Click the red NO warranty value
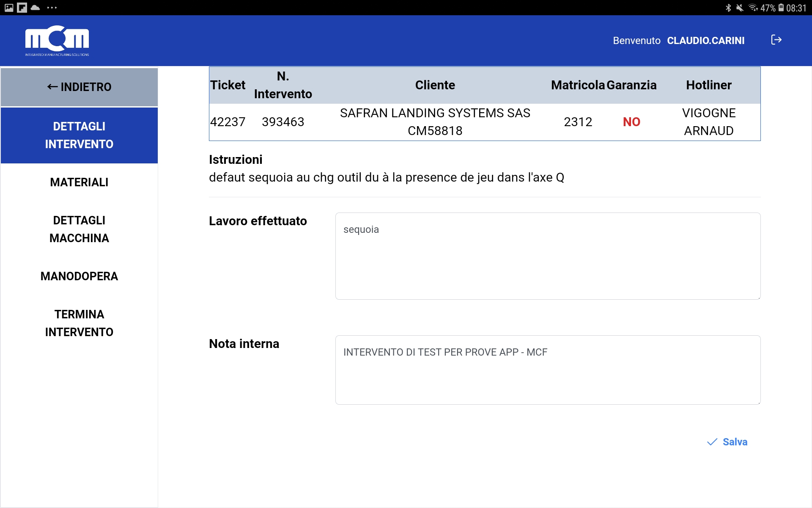 (631, 122)
